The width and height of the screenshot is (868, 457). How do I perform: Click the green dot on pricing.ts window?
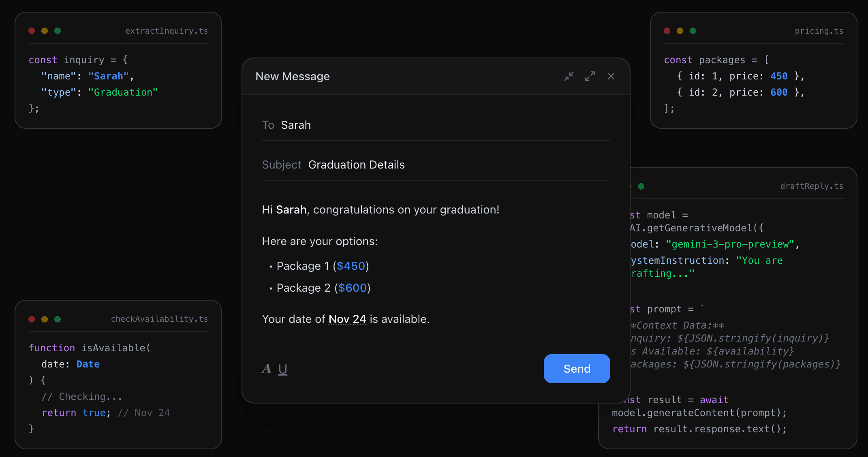pyautogui.click(x=693, y=30)
